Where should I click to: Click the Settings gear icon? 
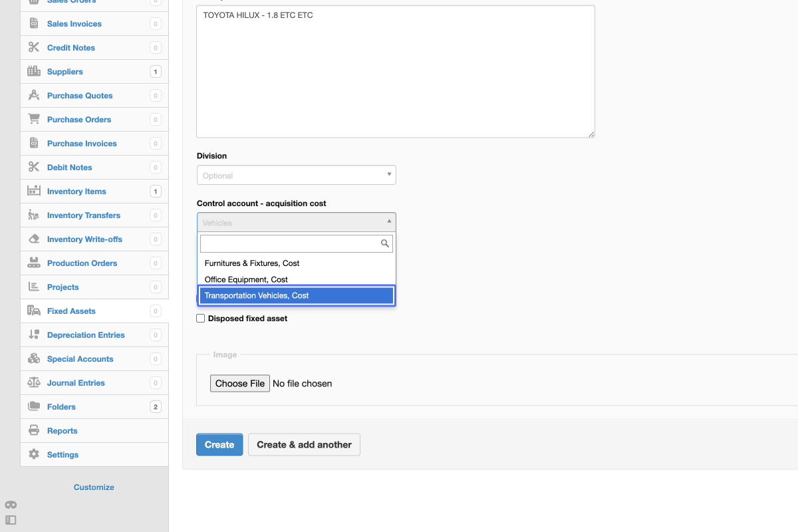pos(34,455)
